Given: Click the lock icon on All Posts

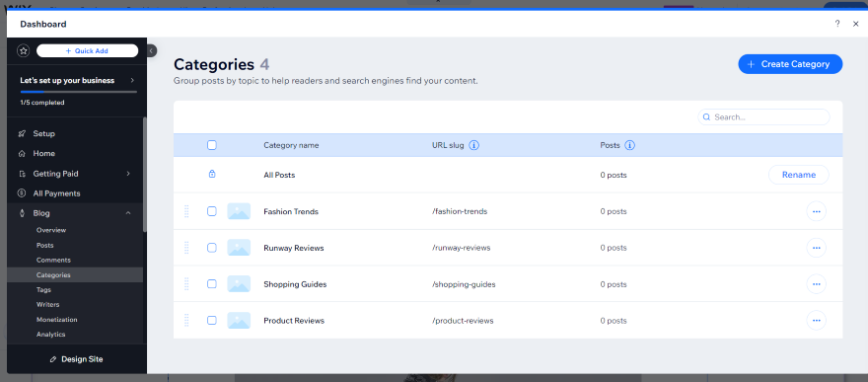Looking at the screenshot, I should pos(211,175).
